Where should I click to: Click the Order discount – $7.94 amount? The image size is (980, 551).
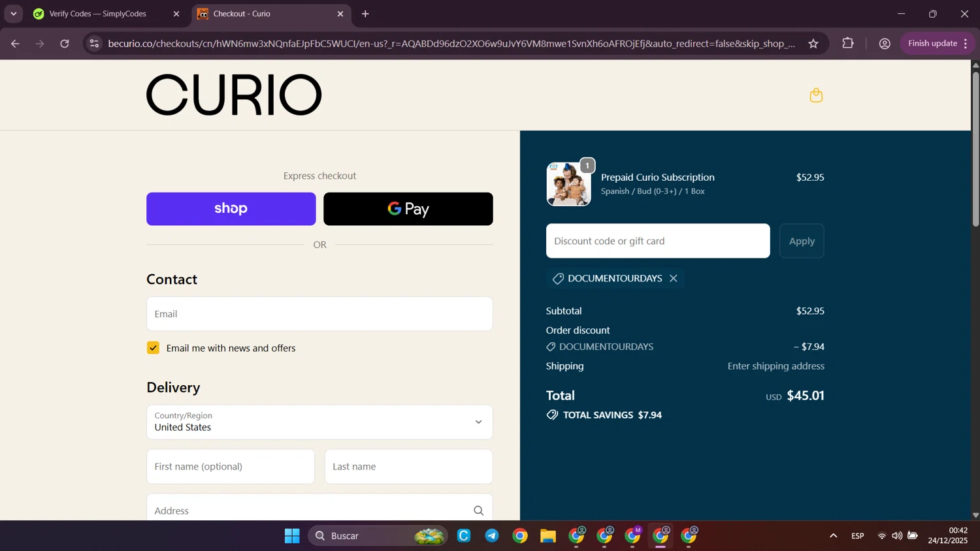809,347
